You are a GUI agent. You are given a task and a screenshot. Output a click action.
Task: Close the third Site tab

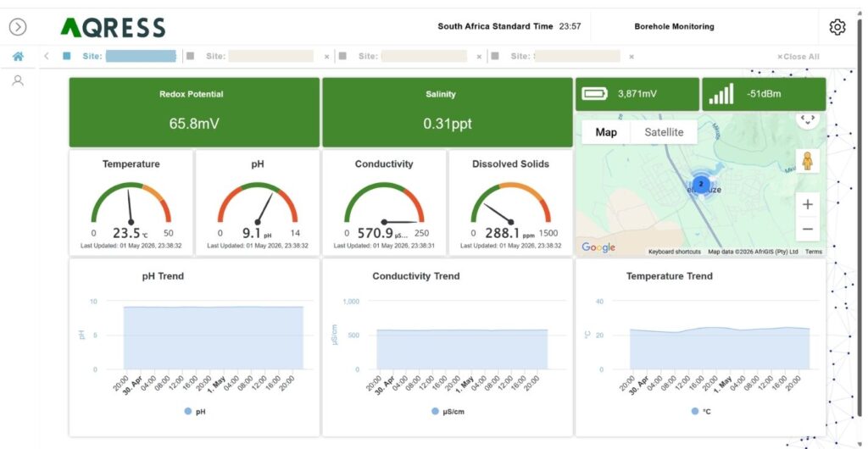[x=479, y=57]
